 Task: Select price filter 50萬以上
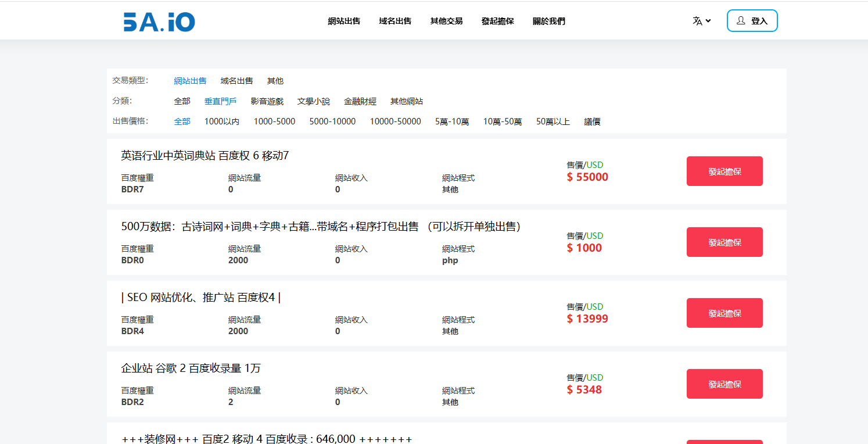coord(553,121)
